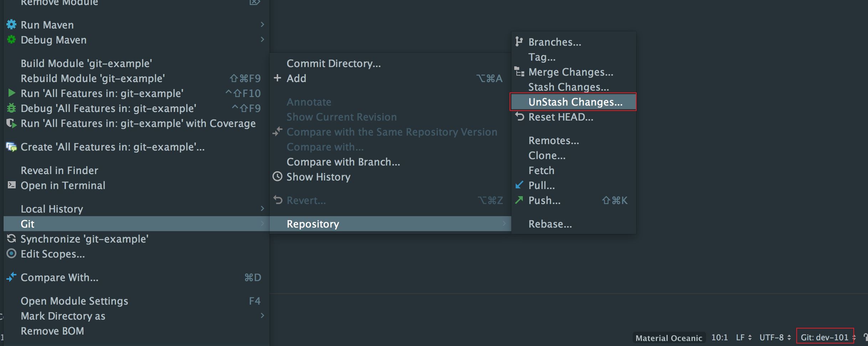Choose Commit Directory from the Git submenu

click(x=333, y=63)
